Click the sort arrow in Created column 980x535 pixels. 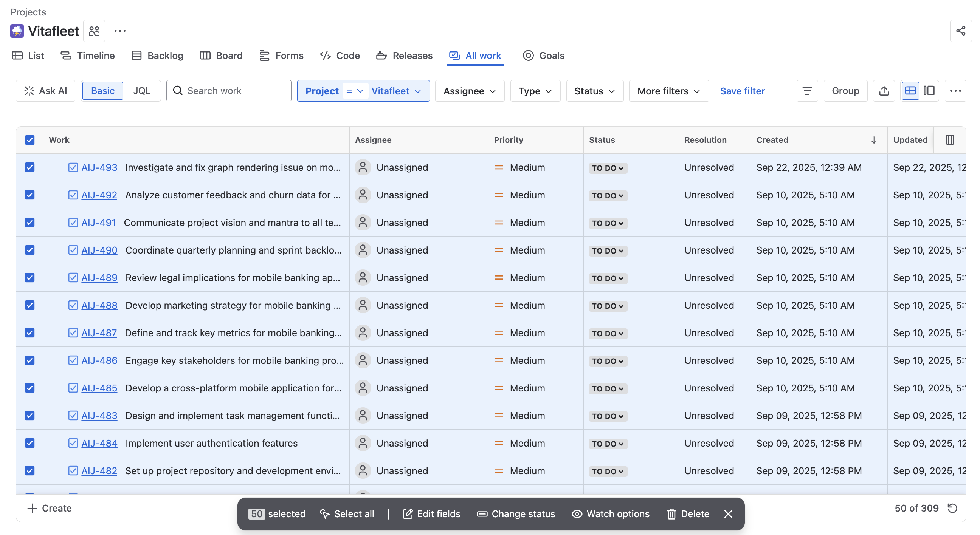pyautogui.click(x=874, y=140)
